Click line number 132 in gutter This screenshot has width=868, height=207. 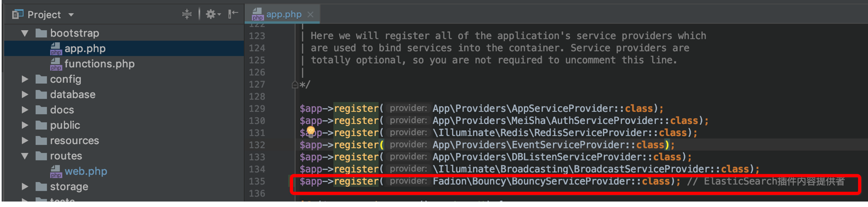coord(256,145)
